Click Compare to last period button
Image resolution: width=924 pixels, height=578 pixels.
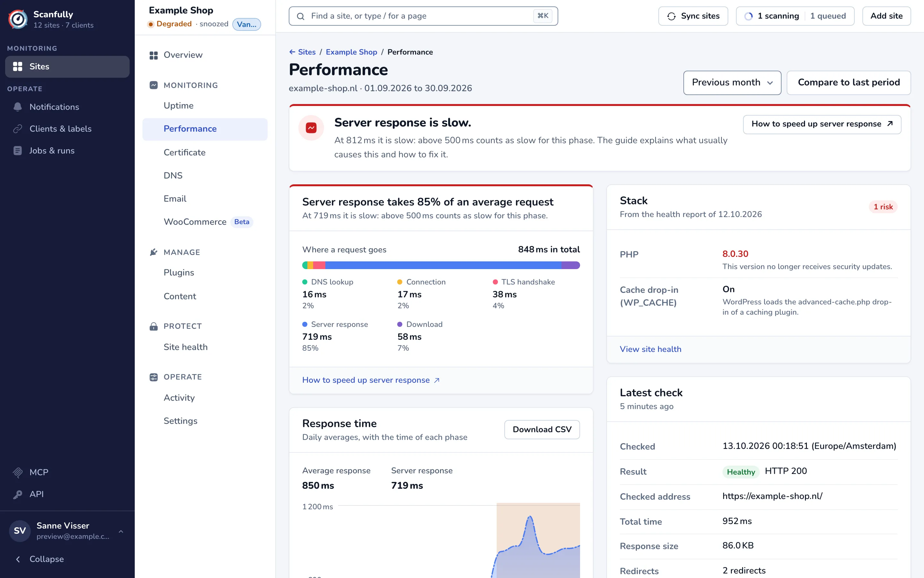pyautogui.click(x=848, y=83)
